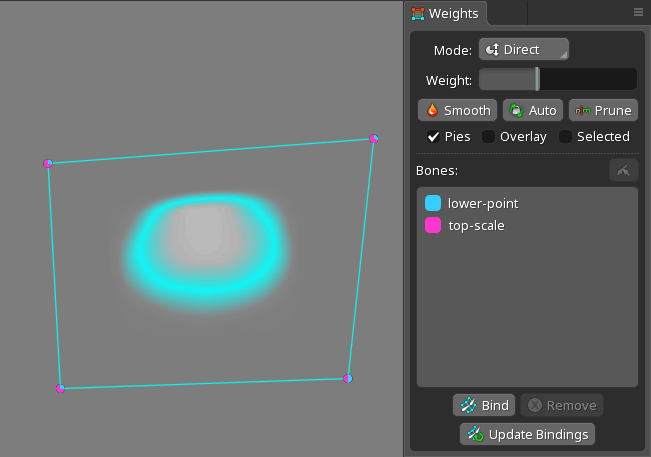Select the bottom-left mesh vertex
651x457 pixels.
61,388
